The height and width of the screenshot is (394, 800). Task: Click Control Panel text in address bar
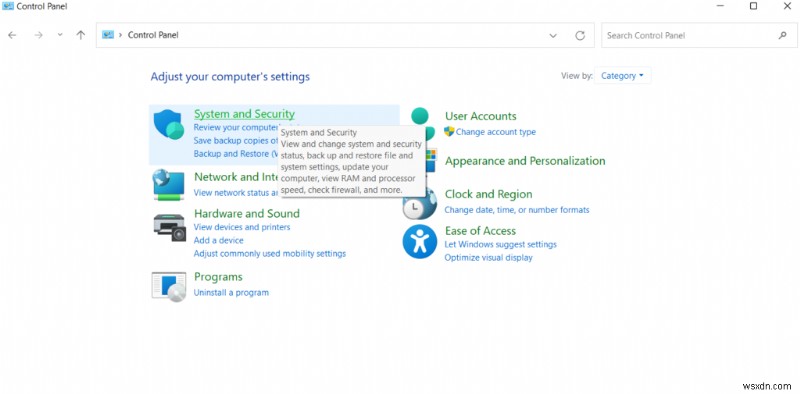coord(153,35)
